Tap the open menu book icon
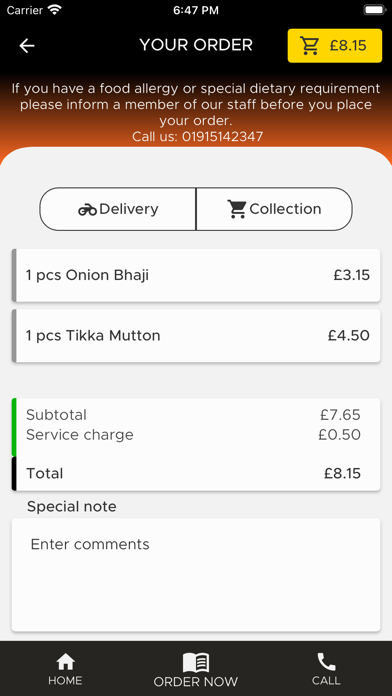Viewport: 392px width, 696px height. pos(196,663)
